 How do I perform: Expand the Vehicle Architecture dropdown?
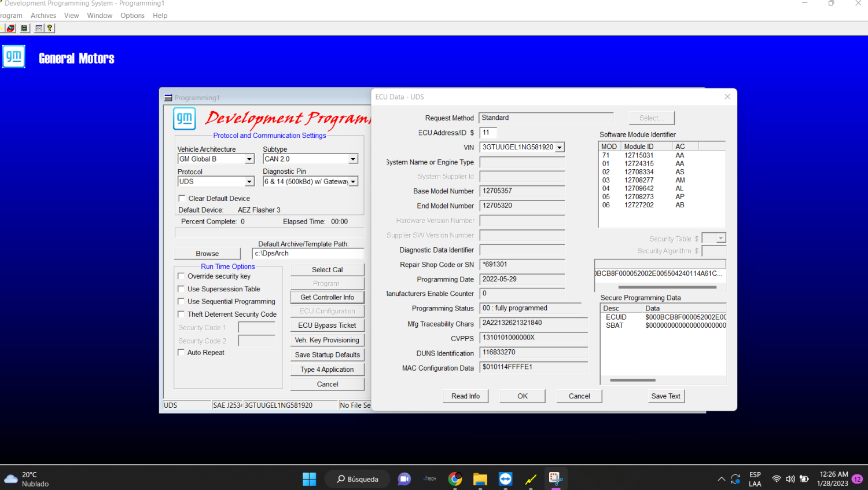tap(249, 159)
